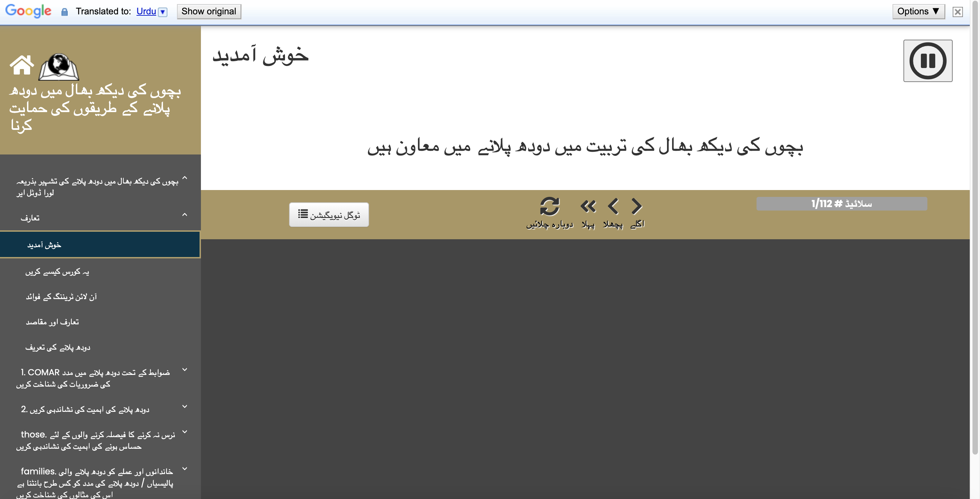
Task: Expand the COMAR section 1 chevron
Action: click(185, 369)
